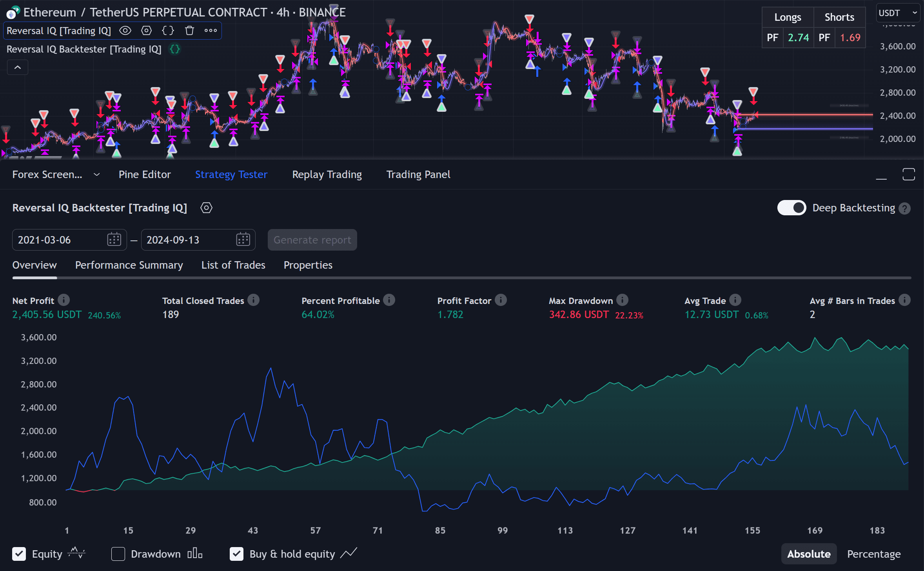Image resolution: width=924 pixels, height=571 pixels.
Task: Open the USDT currency dropdown
Action: pos(898,13)
